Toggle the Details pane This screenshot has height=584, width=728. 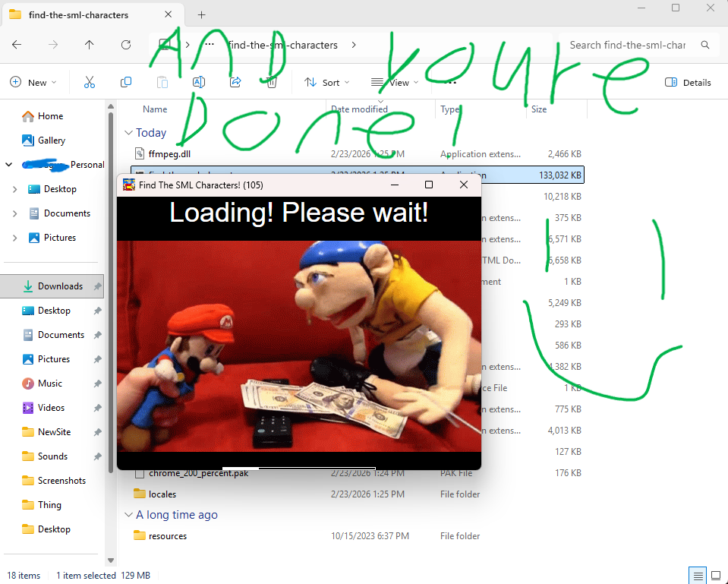click(x=688, y=82)
